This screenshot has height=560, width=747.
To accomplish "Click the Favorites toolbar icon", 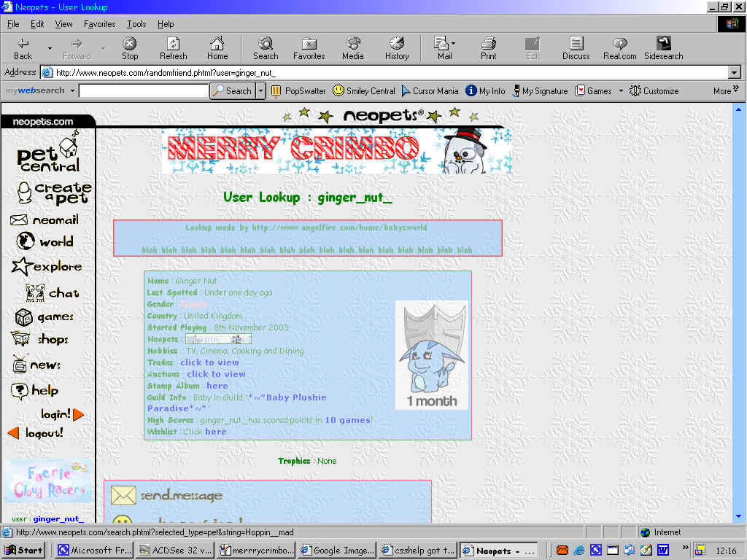I will click(309, 48).
